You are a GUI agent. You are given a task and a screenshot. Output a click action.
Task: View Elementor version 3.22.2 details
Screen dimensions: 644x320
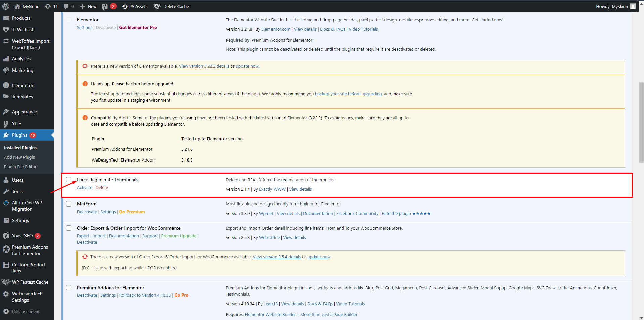204,66
